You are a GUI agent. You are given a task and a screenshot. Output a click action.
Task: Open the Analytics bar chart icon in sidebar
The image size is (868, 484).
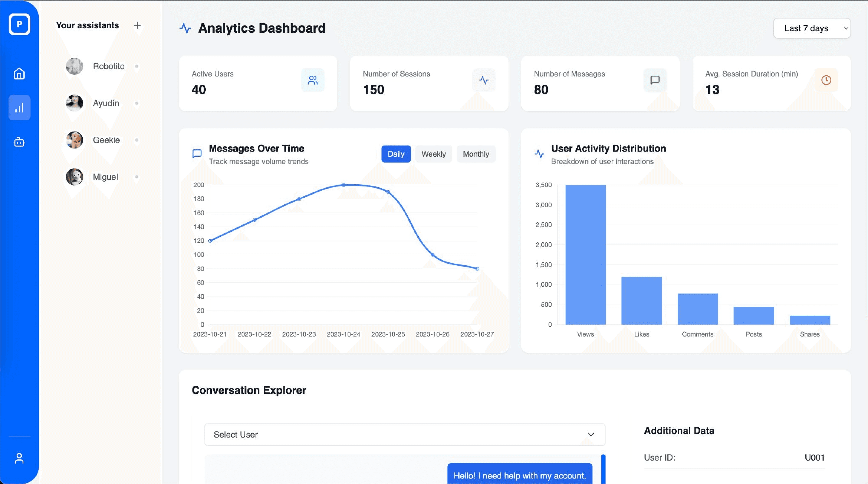point(19,108)
